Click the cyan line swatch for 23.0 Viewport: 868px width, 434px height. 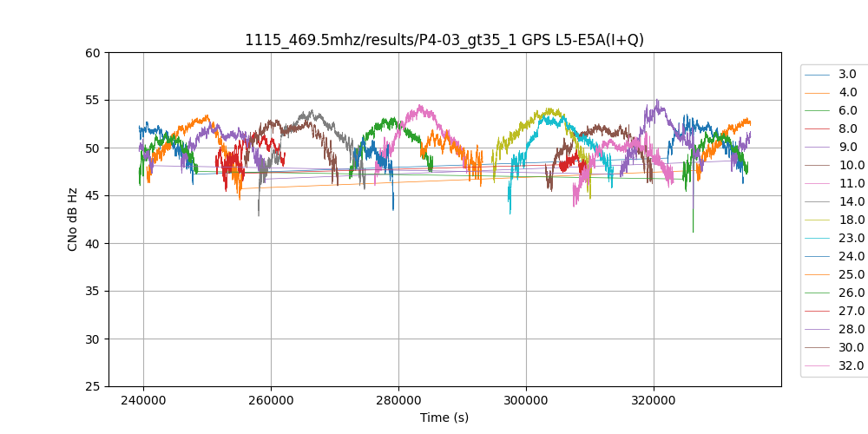(x=819, y=239)
